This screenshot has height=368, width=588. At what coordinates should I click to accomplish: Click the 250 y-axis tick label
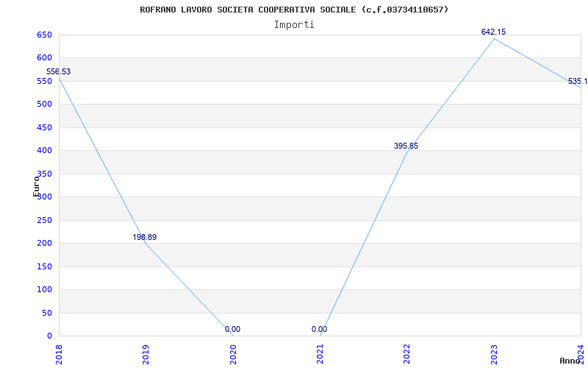click(x=44, y=220)
